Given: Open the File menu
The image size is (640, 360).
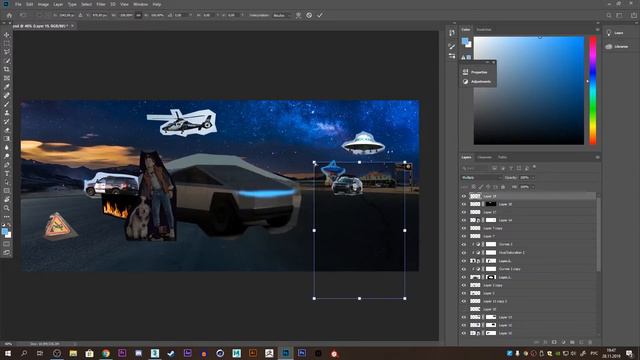Looking at the screenshot, I should click(18, 4).
